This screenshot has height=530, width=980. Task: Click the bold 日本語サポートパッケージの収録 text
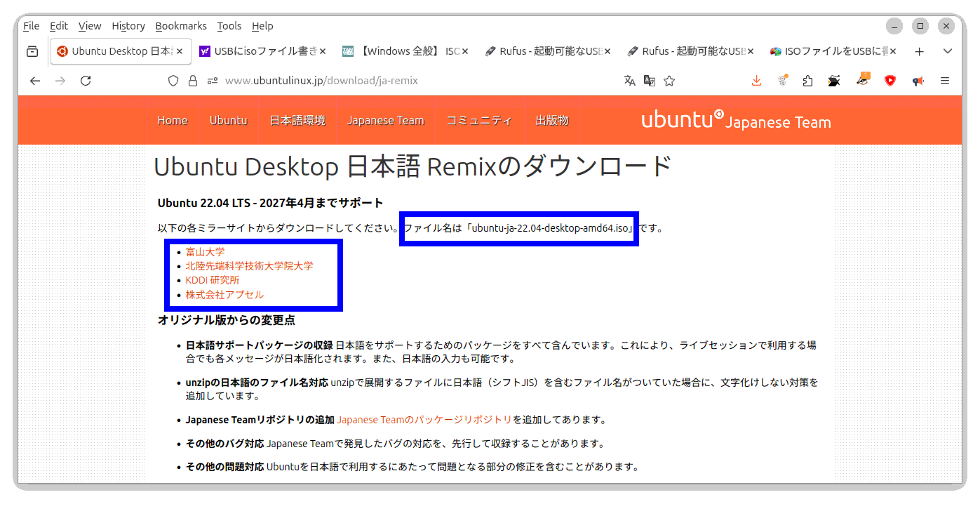tap(259, 345)
